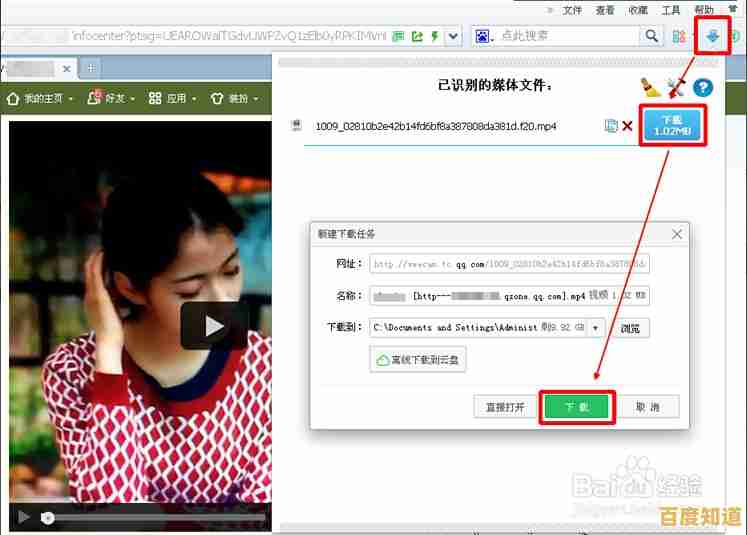Click the green 下载 button in dialog
Screen dimensions: 747x535
[x=577, y=407]
